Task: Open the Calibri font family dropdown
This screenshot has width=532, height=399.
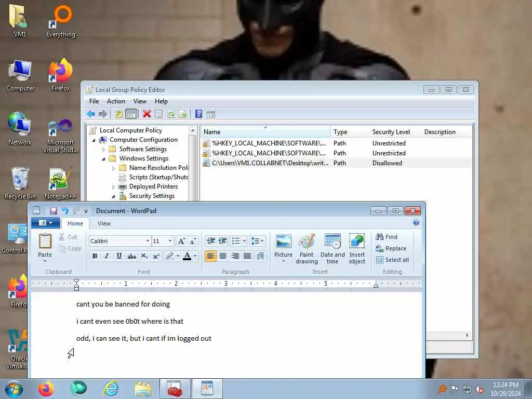Action: [148, 241]
